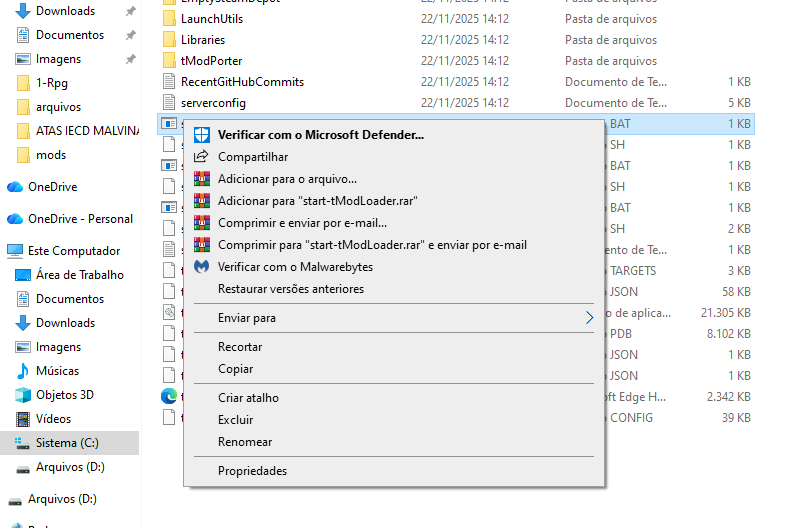Click the Vídeos film icon
The width and height of the screenshot is (807, 528).
[x=23, y=419]
